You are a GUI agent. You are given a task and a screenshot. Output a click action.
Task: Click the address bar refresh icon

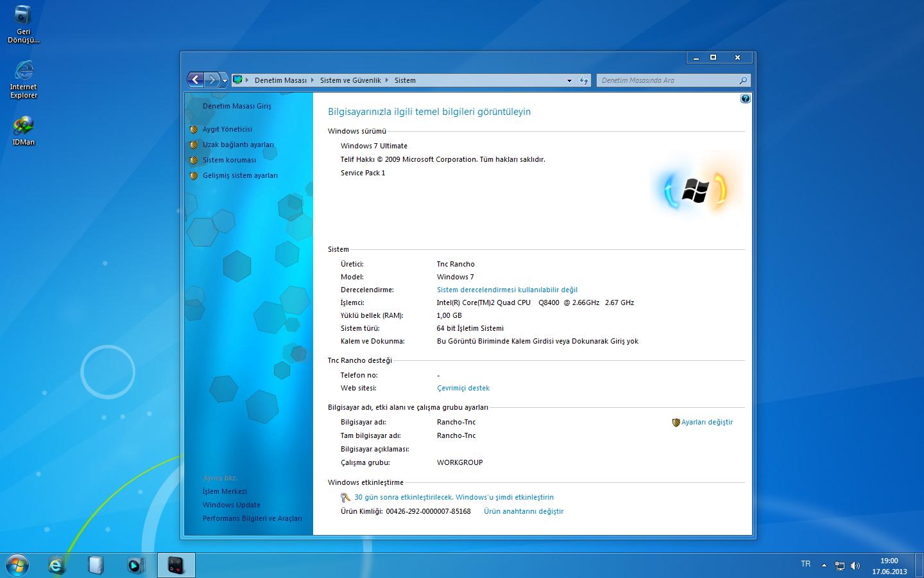(x=583, y=80)
